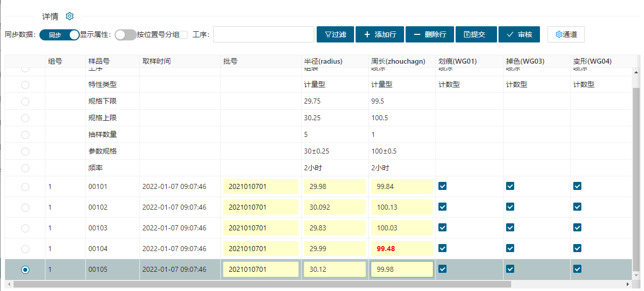Click the 删除行 delete row button
Image resolution: width=644 pixels, height=291 pixels.
[429, 34]
